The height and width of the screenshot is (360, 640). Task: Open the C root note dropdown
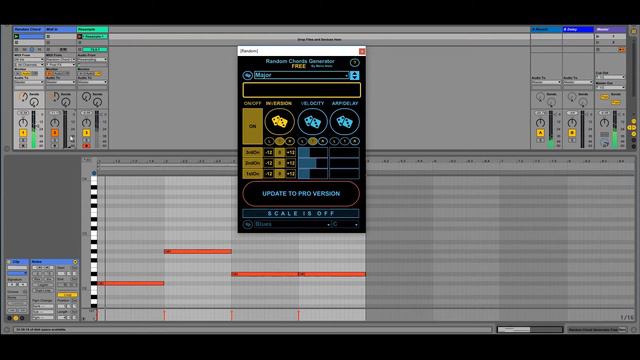(345, 224)
